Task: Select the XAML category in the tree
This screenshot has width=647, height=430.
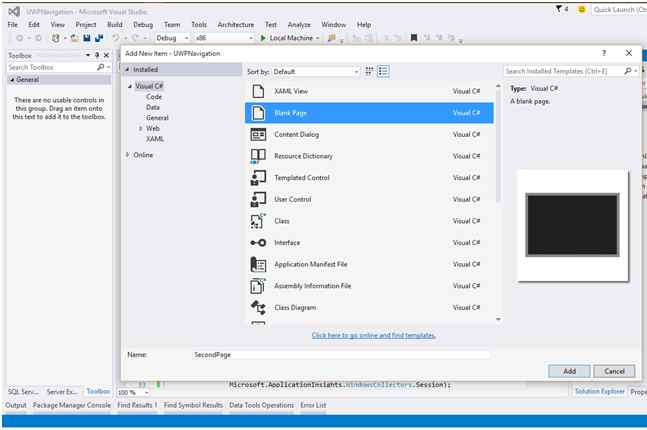Action: pyautogui.click(x=155, y=139)
